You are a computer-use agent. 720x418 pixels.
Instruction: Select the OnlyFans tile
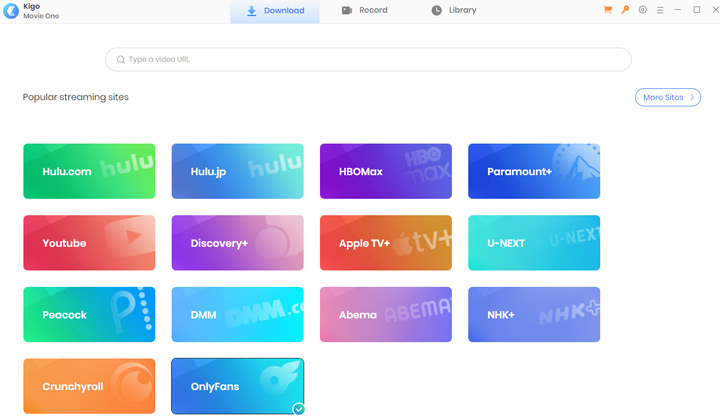tap(237, 386)
